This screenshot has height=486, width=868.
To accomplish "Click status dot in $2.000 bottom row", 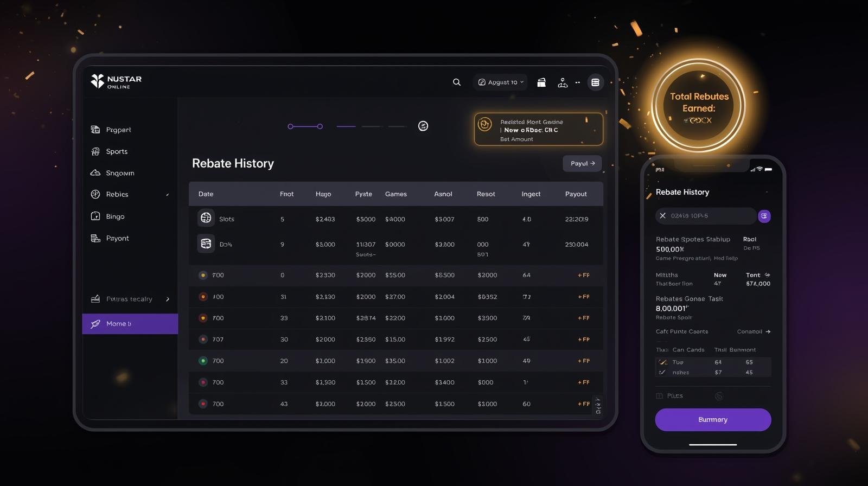I will pyautogui.click(x=203, y=404).
